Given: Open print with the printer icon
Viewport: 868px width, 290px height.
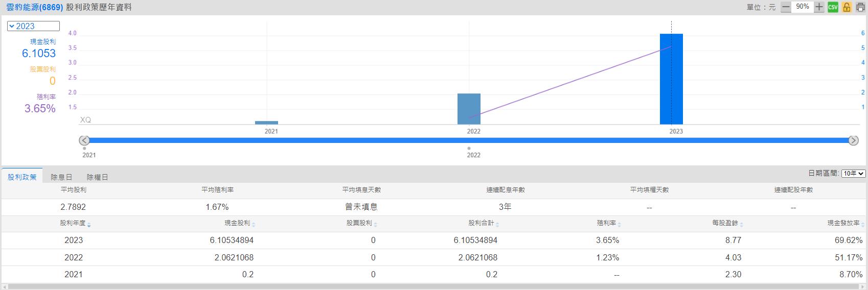Looking at the screenshot, I should tap(860, 7).
